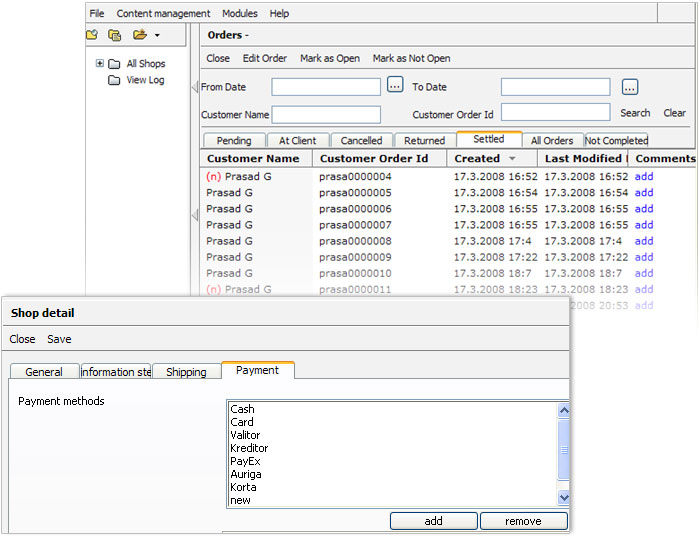This screenshot has height=539, width=699.
Task: Click the new folder toolbar icon
Action: 92,36
